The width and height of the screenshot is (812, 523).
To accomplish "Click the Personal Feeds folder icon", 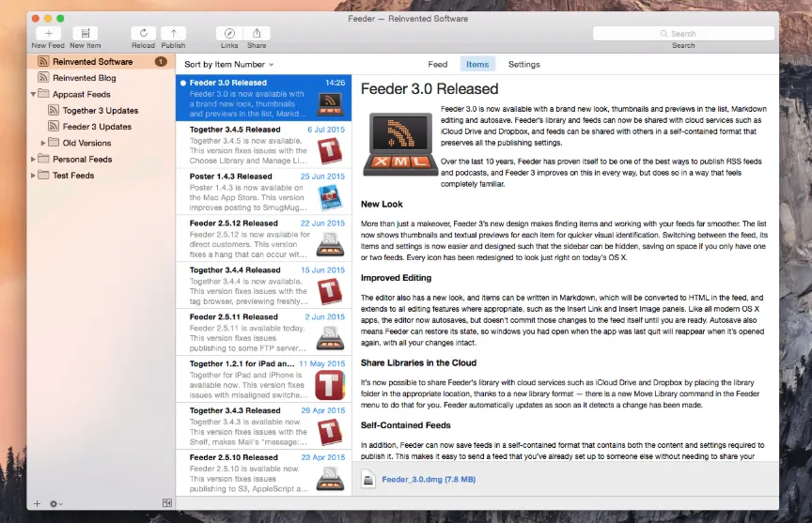I will pos(43,159).
